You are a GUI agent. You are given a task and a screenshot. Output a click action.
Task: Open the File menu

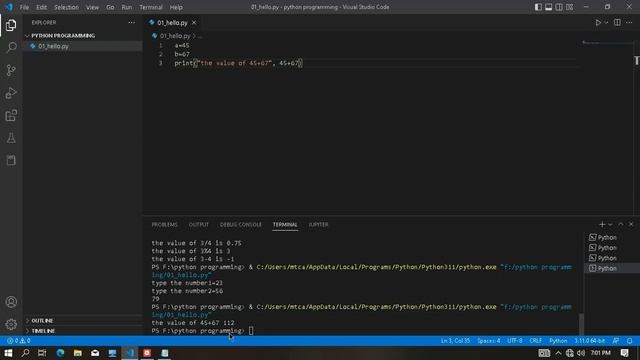(x=24, y=7)
